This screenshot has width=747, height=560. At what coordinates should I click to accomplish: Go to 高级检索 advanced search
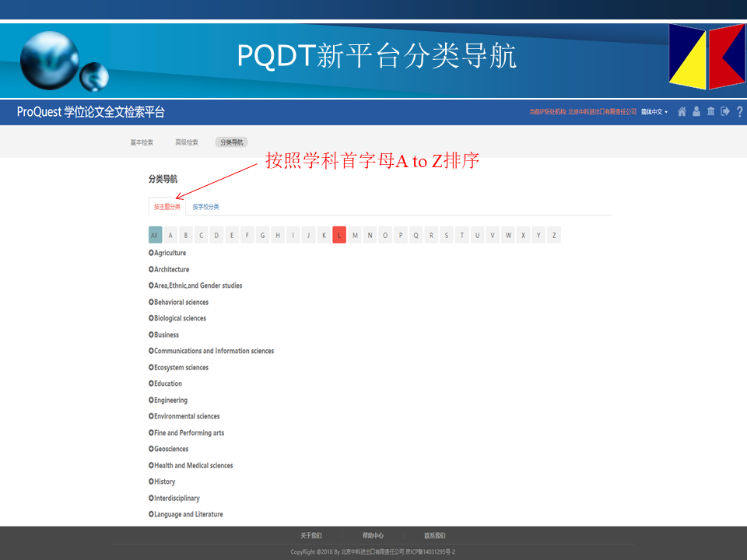pyautogui.click(x=187, y=142)
